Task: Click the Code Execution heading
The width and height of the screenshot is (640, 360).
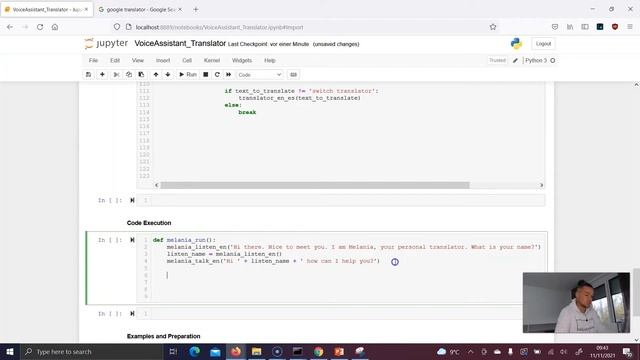Action: pos(149,223)
